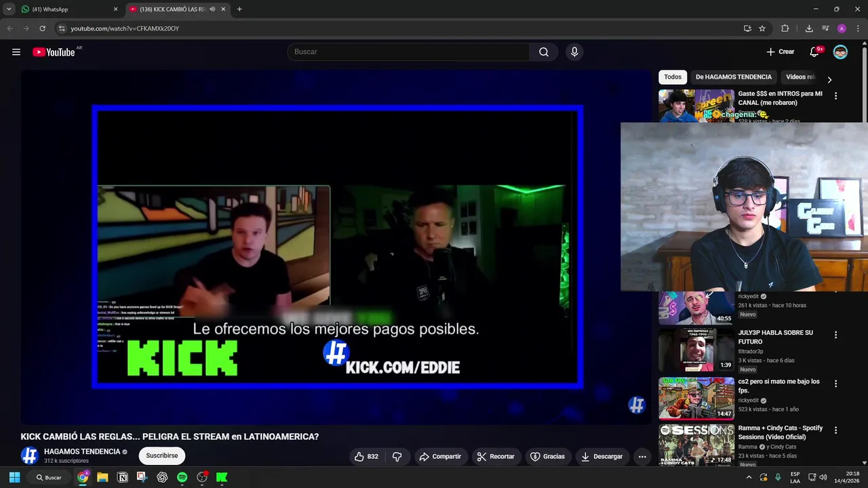Click the Windows taskbar Buscar search box
This screenshot has width=868, height=488.
50,477
